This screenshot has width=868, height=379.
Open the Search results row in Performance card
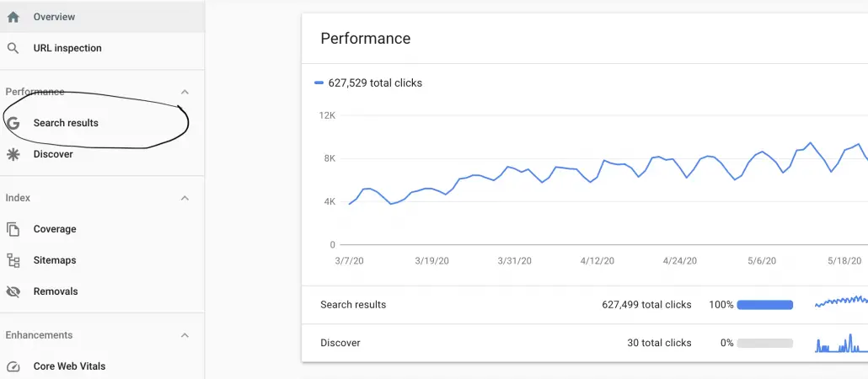tap(585, 305)
